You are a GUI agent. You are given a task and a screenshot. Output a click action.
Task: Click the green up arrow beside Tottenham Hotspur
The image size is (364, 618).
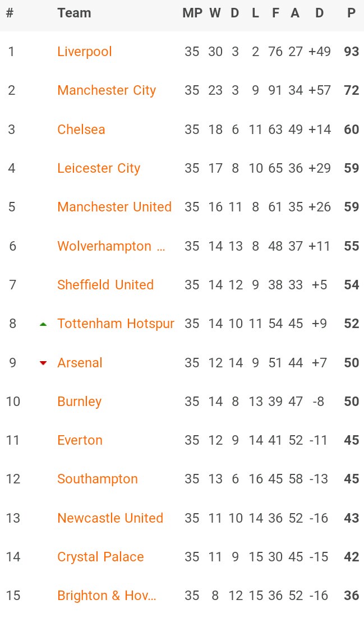point(43,324)
